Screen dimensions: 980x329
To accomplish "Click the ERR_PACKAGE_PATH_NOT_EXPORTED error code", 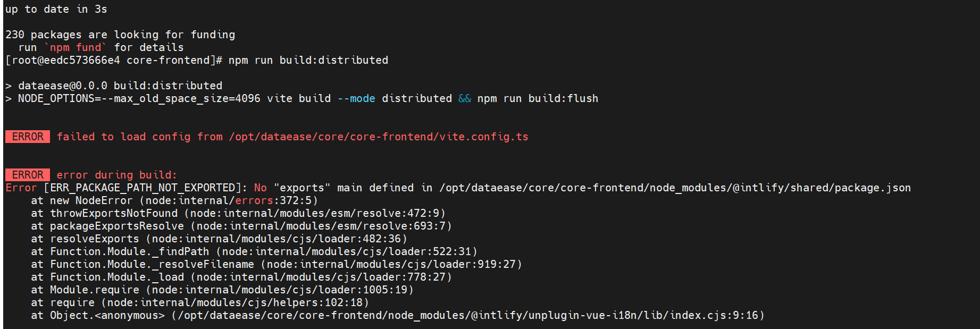I will (143, 188).
